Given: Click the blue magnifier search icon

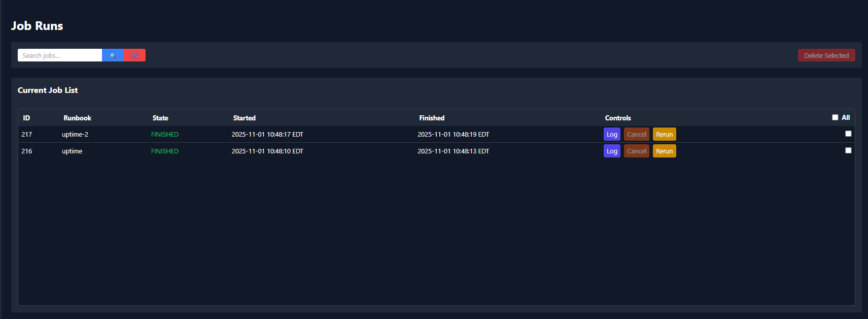Looking at the screenshot, I should 113,55.
